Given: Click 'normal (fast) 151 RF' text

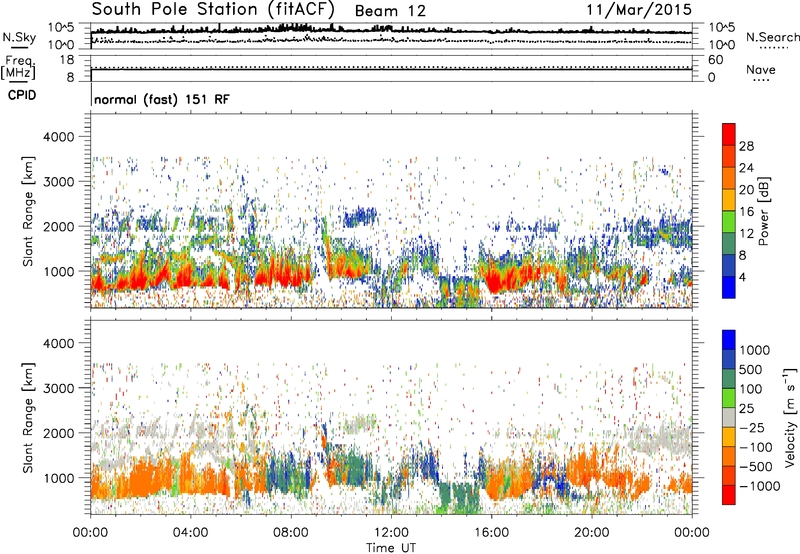Looking at the screenshot, I should (x=162, y=99).
